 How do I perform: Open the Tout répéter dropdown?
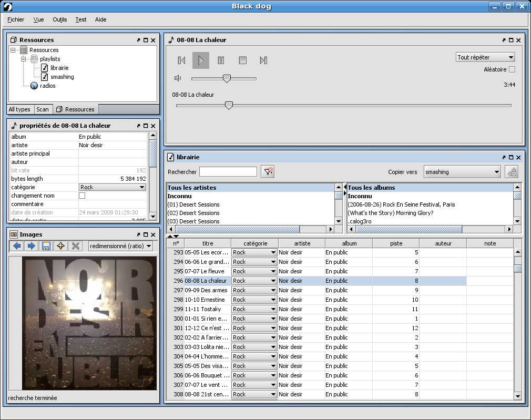[x=486, y=57]
